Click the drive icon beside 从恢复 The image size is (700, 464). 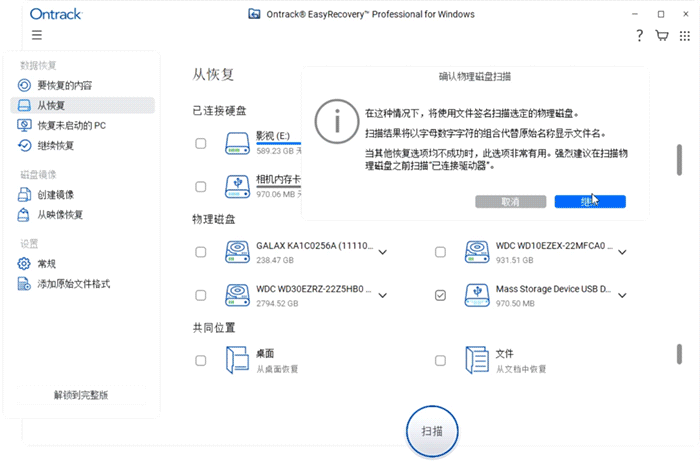pos(24,105)
